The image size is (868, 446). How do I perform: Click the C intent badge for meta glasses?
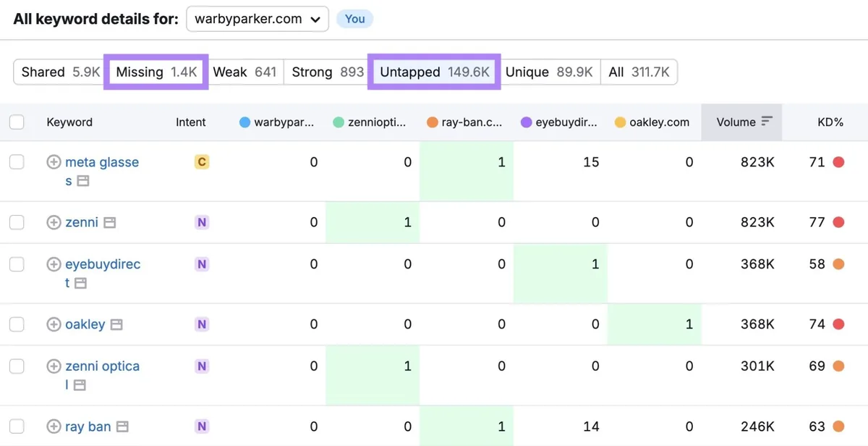202,162
